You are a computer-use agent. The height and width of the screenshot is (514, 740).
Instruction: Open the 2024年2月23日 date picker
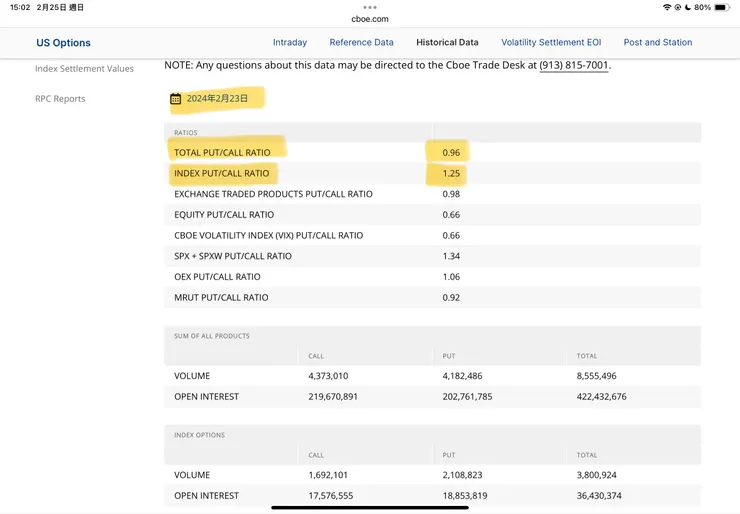(218, 99)
